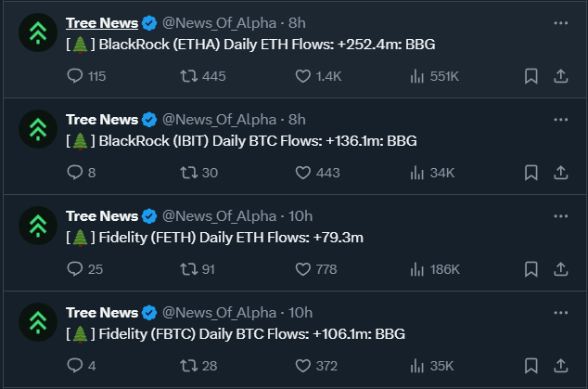Open the 8h timestamp on ETHA tweet
The height and width of the screenshot is (389, 588).
tap(297, 23)
